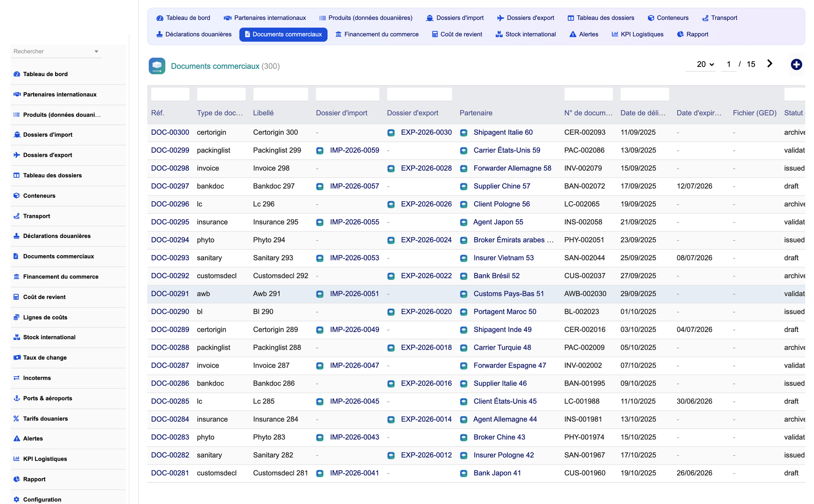Sort by Date d'expiration column header
The image size is (814, 504).
pyautogui.click(x=699, y=113)
